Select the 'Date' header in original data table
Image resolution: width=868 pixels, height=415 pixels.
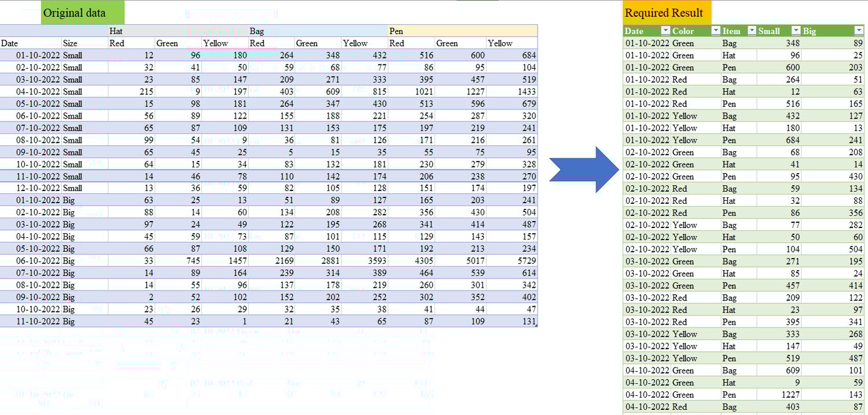[31, 43]
